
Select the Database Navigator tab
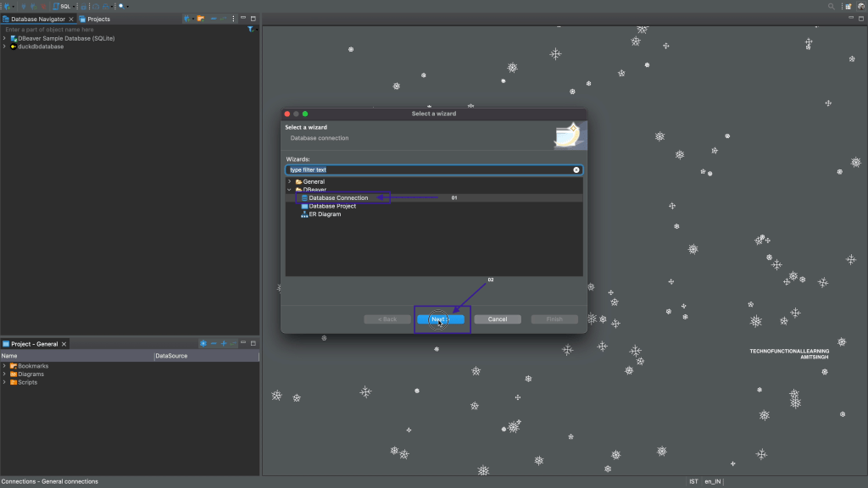click(x=37, y=19)
